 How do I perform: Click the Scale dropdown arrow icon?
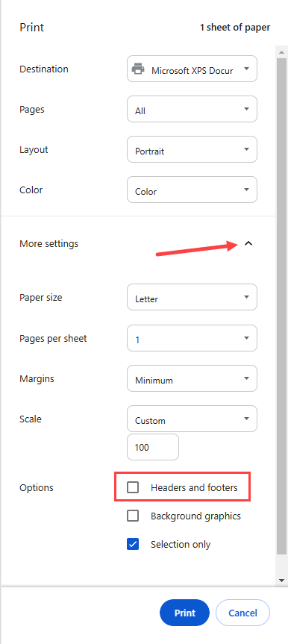tap(246, 419)
